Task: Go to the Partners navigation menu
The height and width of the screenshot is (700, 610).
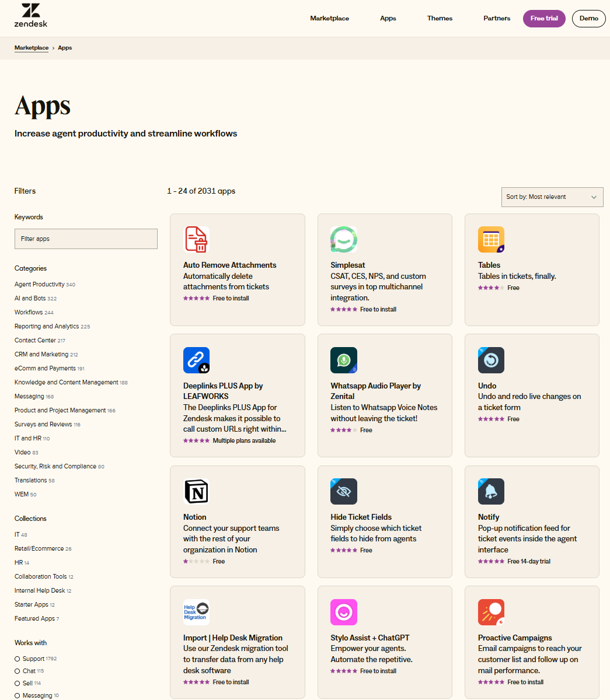Action: [x=497, y=19]
